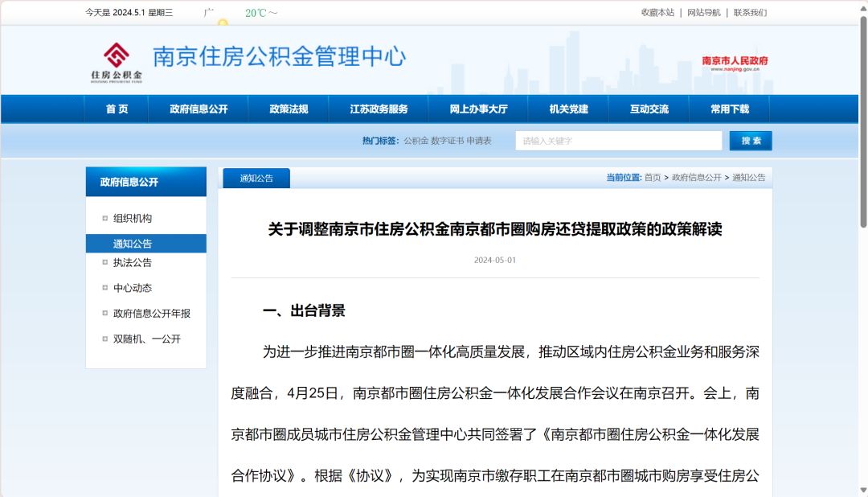
Task: Select 执法公告 in the sidebar
Action: (x=132, y=262)
